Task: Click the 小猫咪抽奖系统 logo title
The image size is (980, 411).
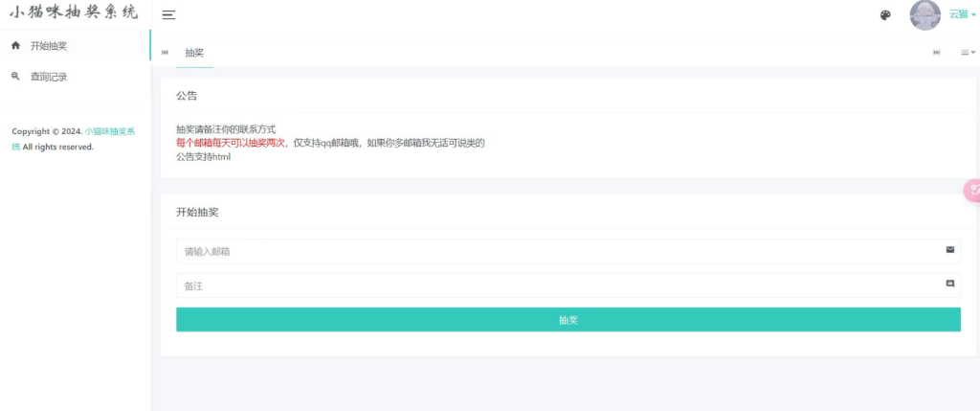Action: pyautogui.click(x=73, y=12)
